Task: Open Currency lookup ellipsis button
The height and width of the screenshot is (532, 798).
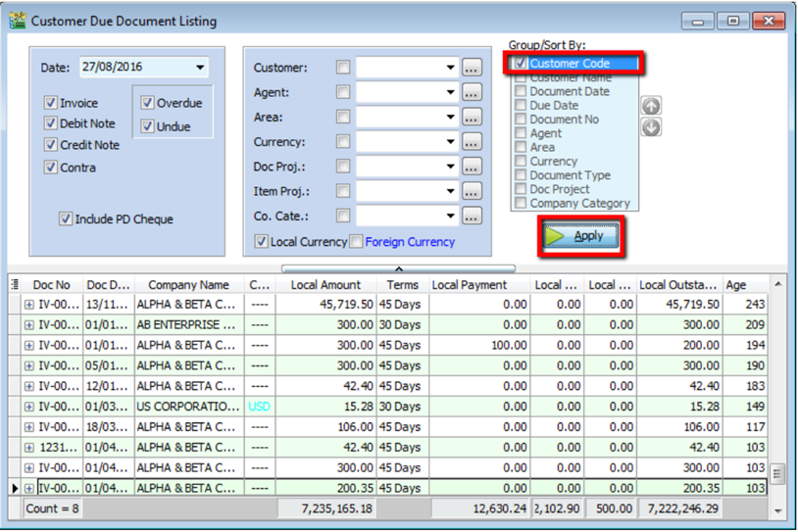Action: pyautogui.click(x=472, y=142)
